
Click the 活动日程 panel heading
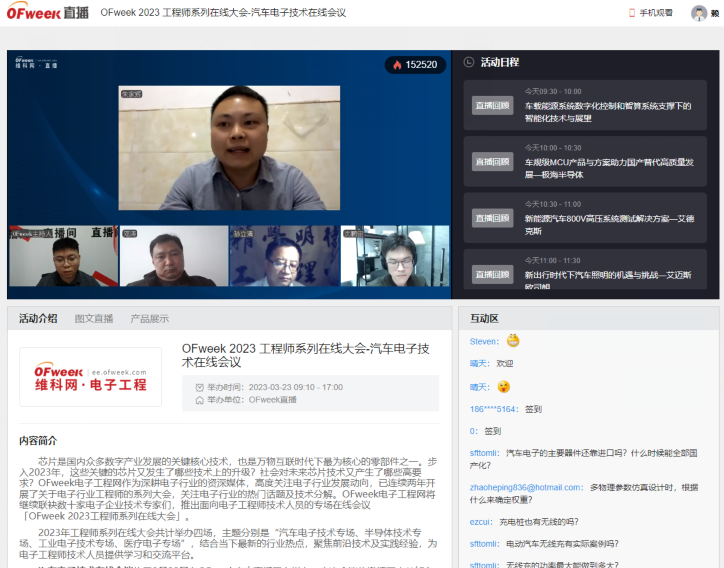(x=500, y=62)
